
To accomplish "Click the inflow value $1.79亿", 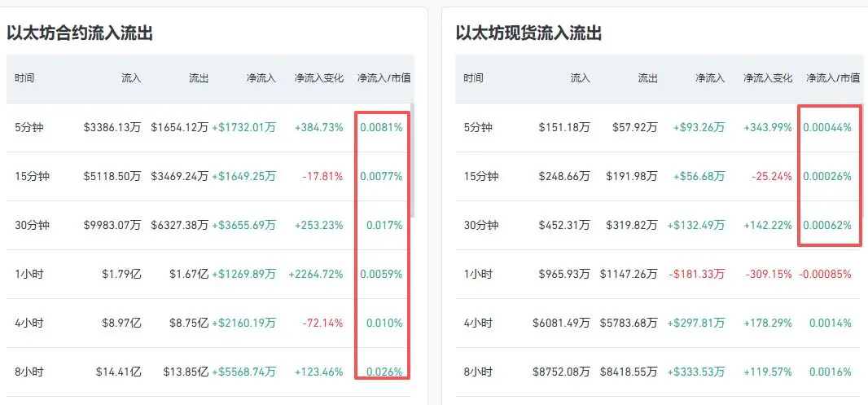I will pyautogui.click(x=122, y=274).
